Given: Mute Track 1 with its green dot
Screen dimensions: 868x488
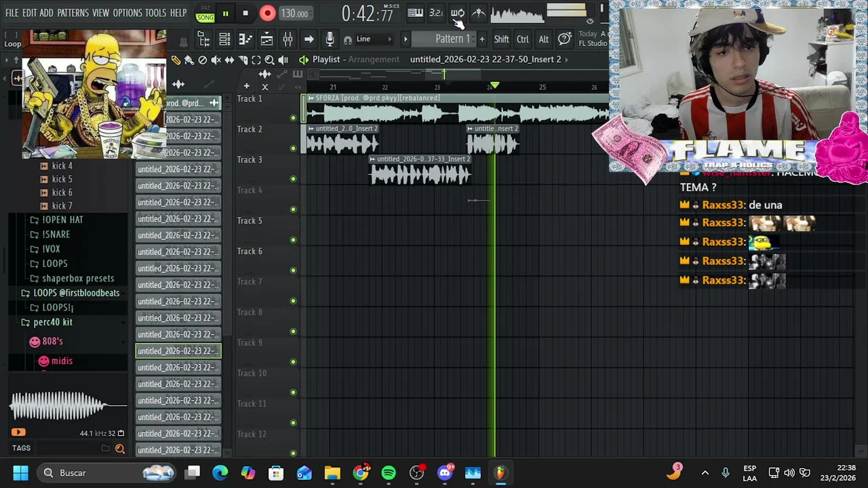Looking at the screenshot, I should 293,118.
